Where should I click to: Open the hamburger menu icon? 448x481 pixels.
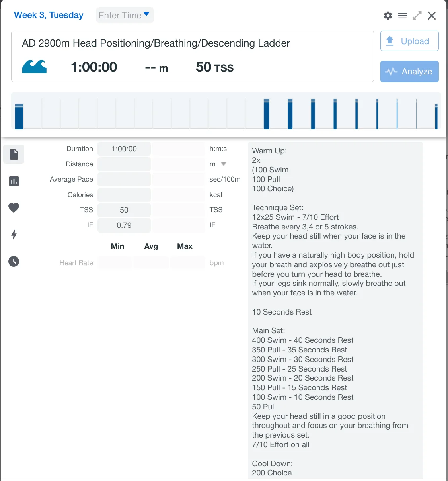pos(402,16)
